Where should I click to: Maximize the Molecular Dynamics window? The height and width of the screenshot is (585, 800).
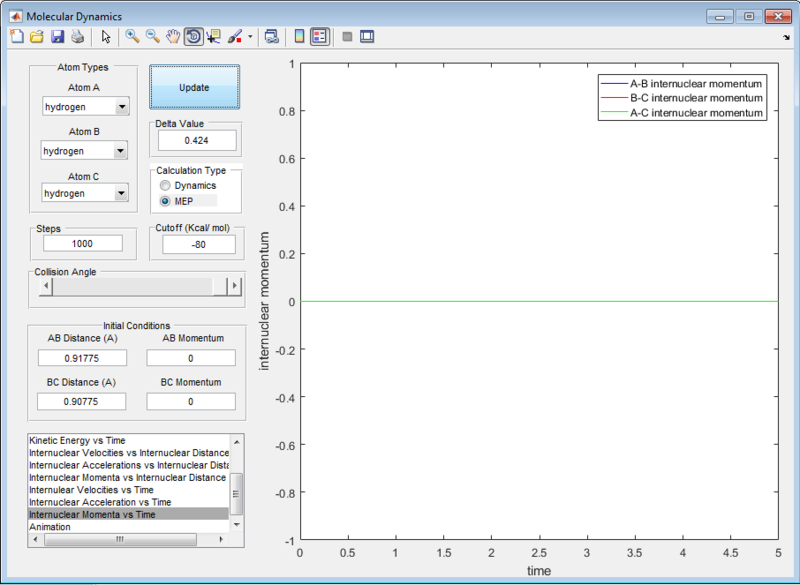point(749,16)
